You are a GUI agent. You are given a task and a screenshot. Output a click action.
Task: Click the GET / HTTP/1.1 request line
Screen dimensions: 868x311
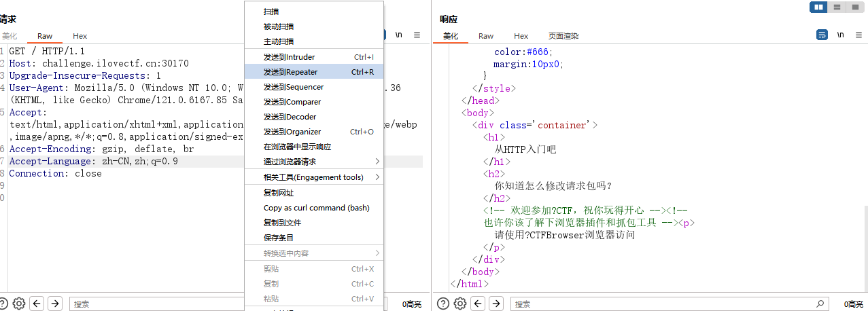[x=47, y=51]
